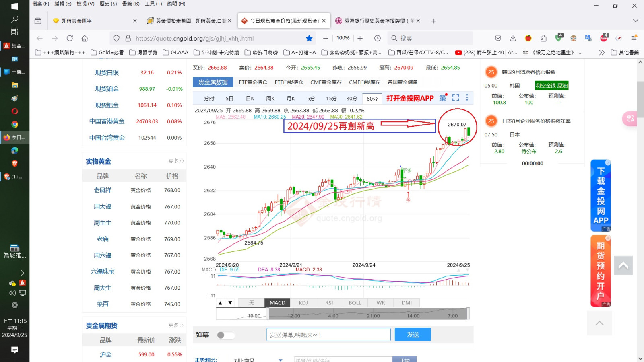Image resolution: width=644 pixels, height=362 pixels.
Task: Switch indicator to KDJ
Action: point(303,302)
